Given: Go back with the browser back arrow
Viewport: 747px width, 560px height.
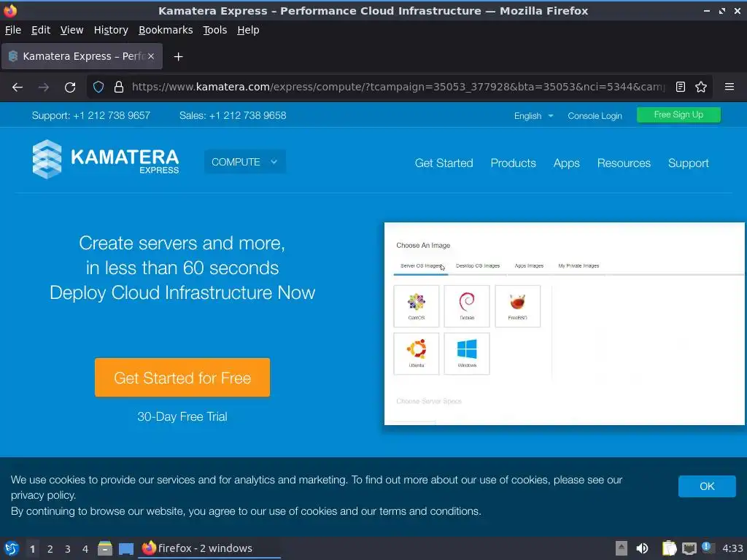Looking at the screenshot, I should coord(18,87).
